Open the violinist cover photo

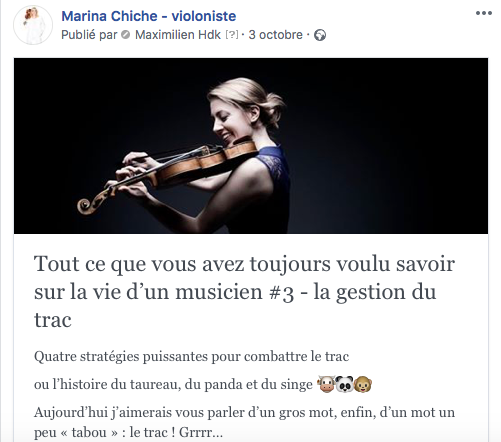(x=251, y=146)
